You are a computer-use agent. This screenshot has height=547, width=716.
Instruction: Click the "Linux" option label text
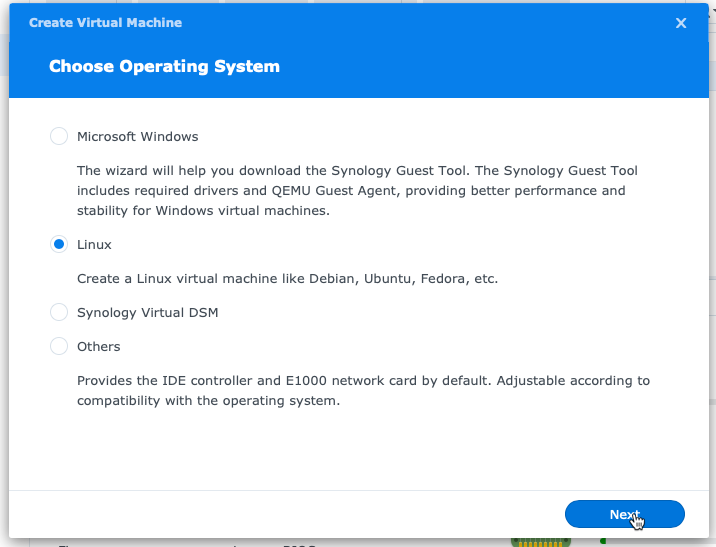point(94,244)
